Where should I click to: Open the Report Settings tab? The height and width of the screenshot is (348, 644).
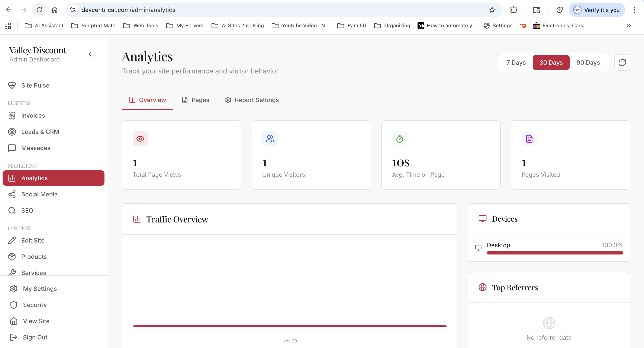coord(251,100)
